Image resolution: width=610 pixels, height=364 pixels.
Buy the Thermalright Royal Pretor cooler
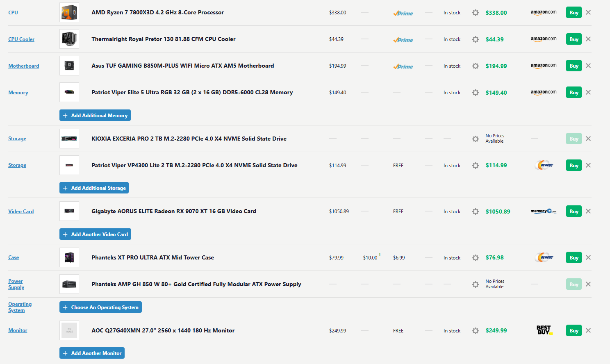click(x=574, y=39)
